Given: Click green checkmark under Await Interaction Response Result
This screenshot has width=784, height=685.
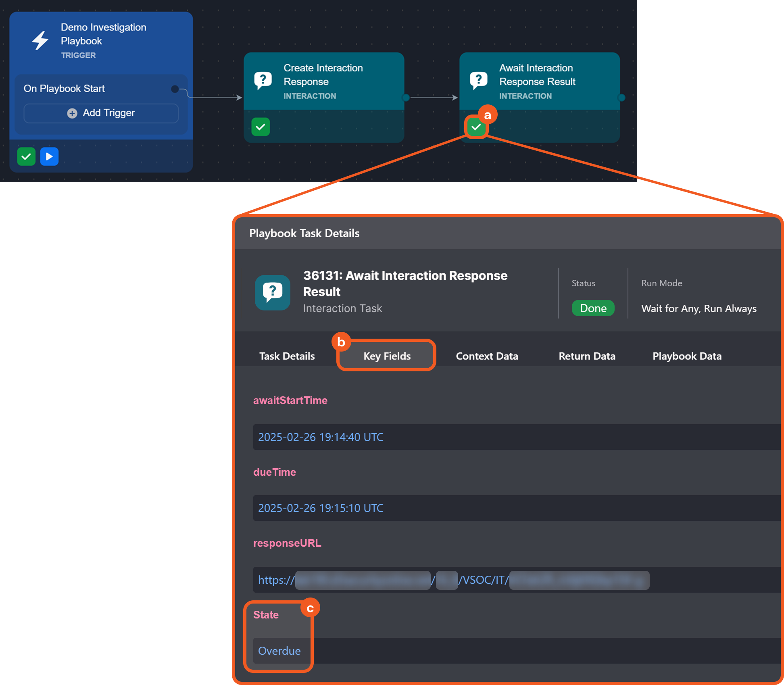Looking at the screenshot, I should click(476, 127).
